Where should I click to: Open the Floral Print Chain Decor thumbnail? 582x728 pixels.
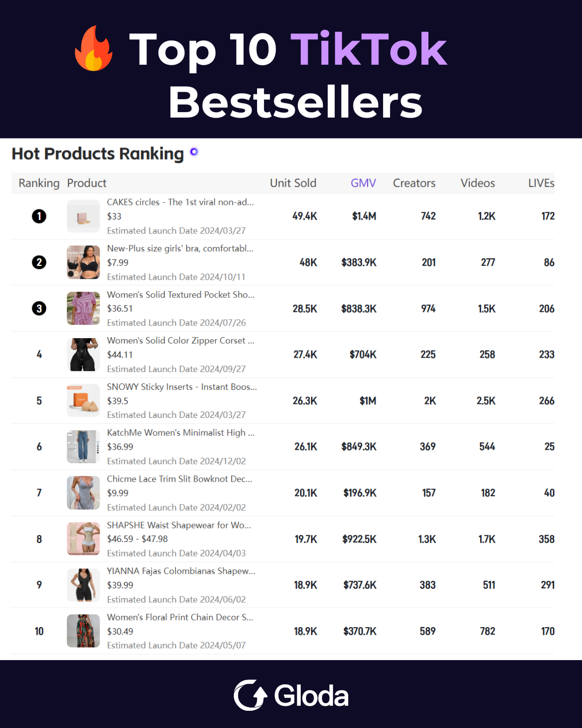[84, 631]
